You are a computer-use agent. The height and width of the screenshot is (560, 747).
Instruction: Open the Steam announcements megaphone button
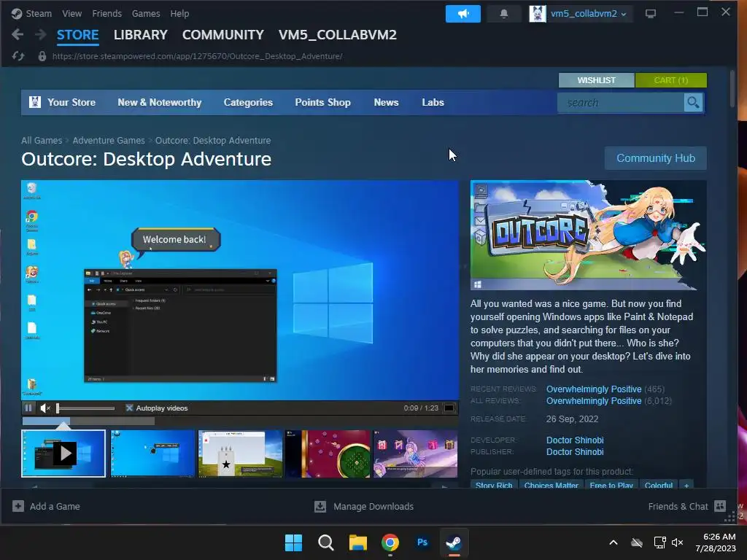pyautogui.click(x=462, y=14)
